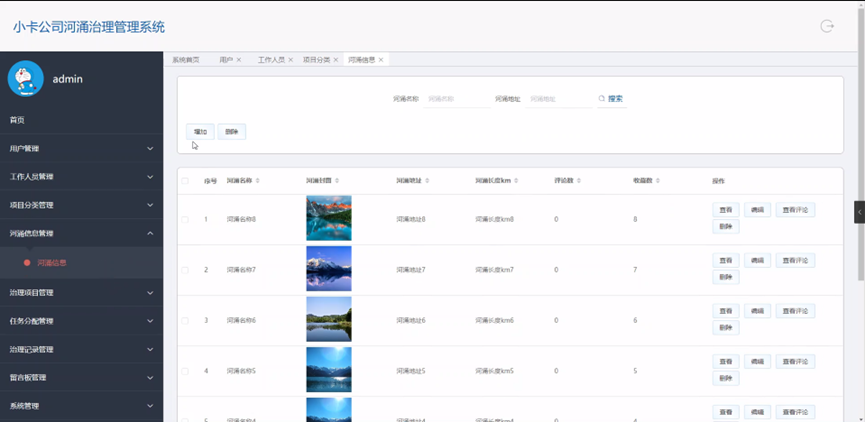The height and width of the screenshot is (422, 865).
Task: Click 查看 for row 河涌名称7
Action: point(725,260)
